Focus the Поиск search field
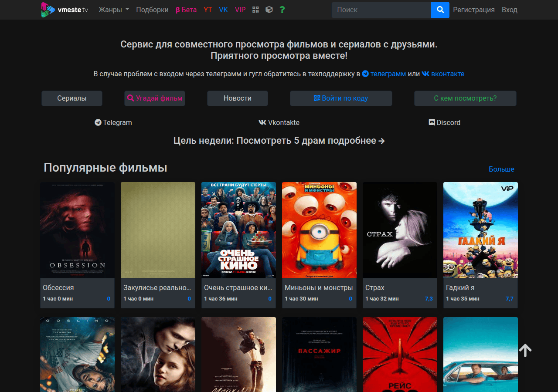558x392 pixels. pyautogui.click(x=381, y=10)
